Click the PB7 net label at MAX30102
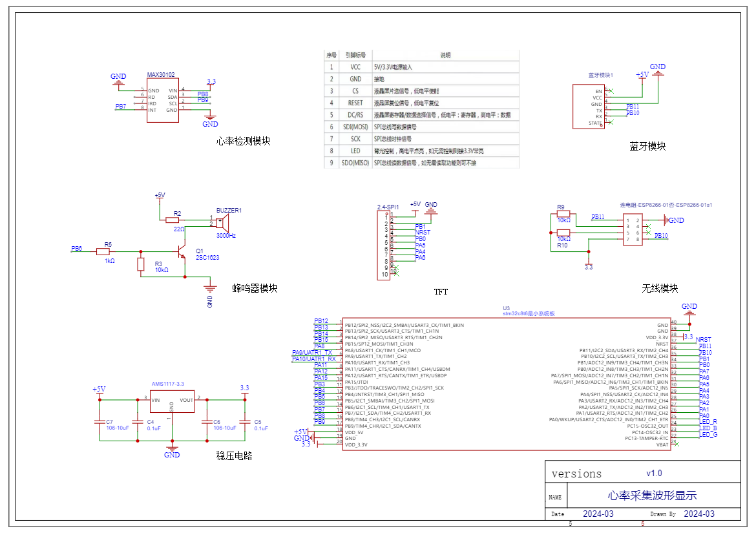The height and width of the screenshot is (533, 756). coord(121,107)
